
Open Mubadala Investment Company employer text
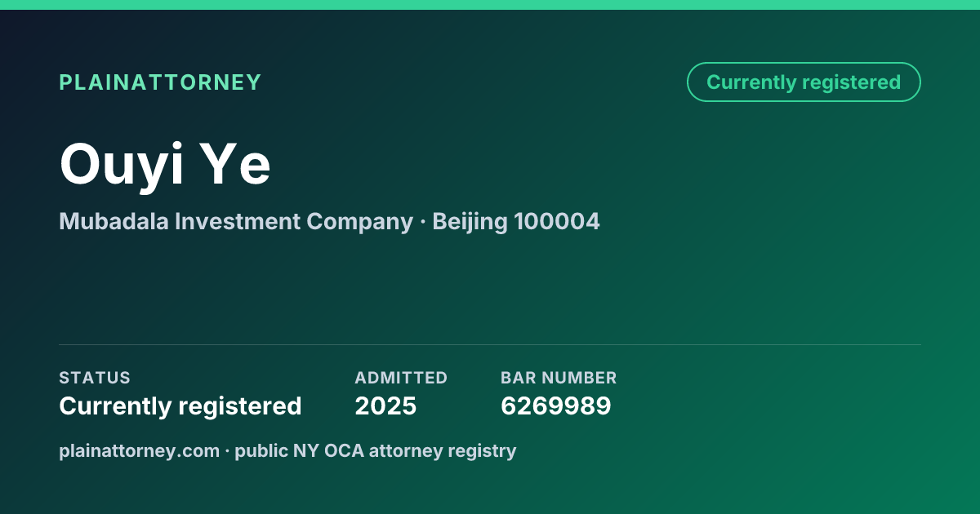coord(236,221)
